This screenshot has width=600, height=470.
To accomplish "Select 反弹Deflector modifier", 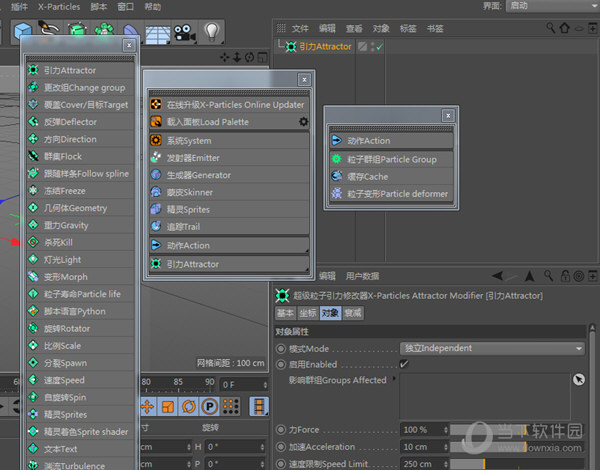I will pyautogui.click(x=80, y=122).
